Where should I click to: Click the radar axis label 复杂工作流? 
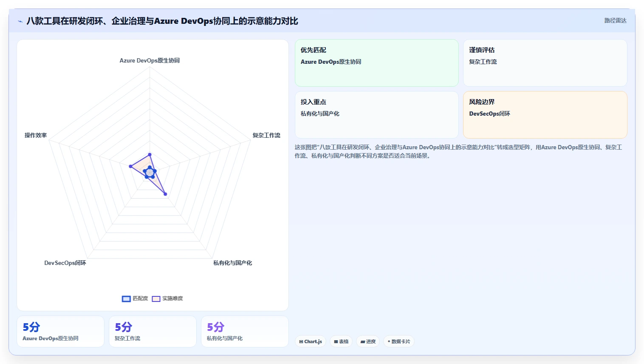(266, 135)
